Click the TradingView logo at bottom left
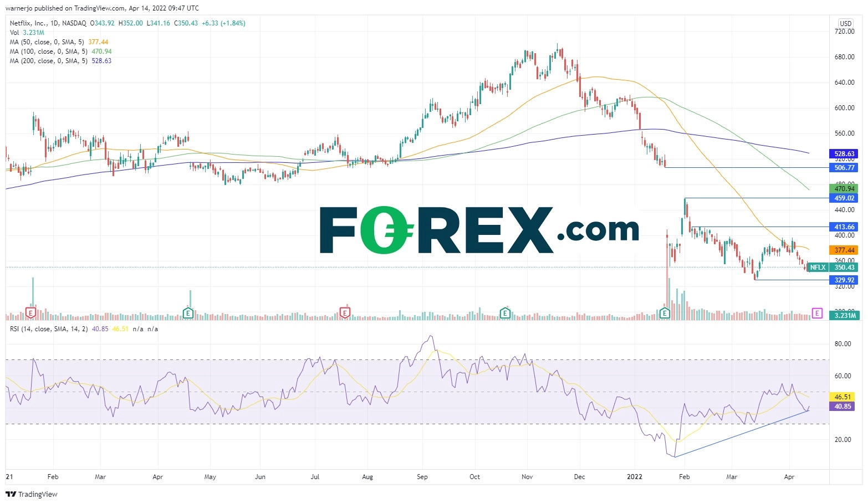This screenshot has height=504, width=868. point(32,494)
